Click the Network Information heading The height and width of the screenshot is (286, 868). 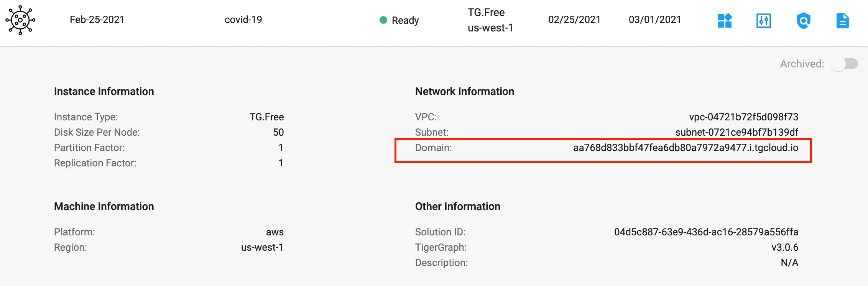(465, 91)
